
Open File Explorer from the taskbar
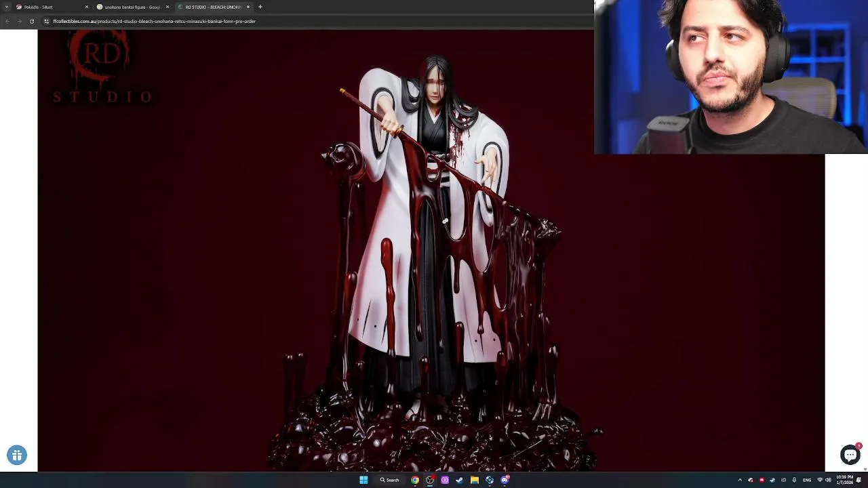475,480
